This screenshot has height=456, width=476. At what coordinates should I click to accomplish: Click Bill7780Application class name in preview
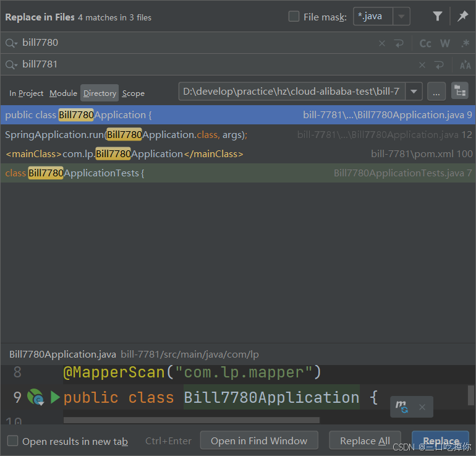(x=272, y=397)
